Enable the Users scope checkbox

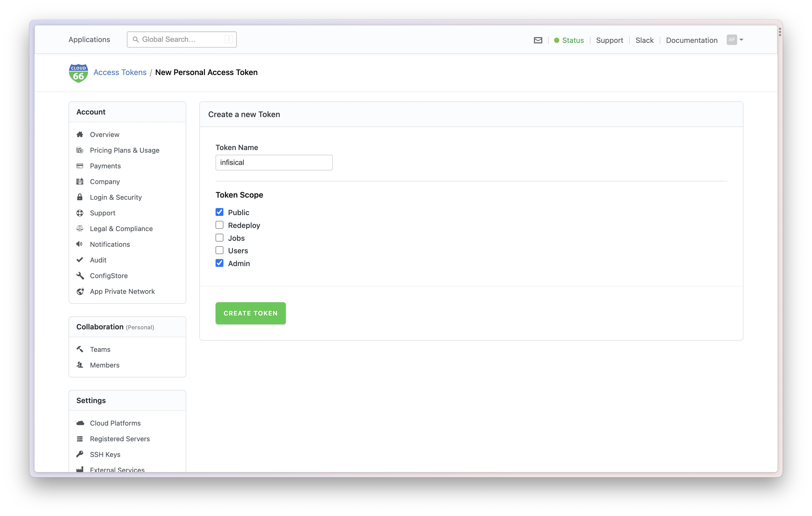pos(219,250)
